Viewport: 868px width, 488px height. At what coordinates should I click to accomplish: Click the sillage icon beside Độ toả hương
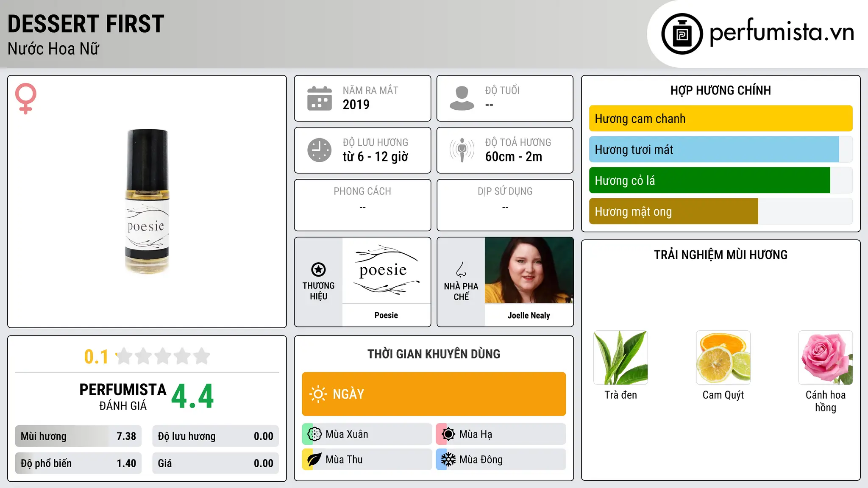coord(462,150)
